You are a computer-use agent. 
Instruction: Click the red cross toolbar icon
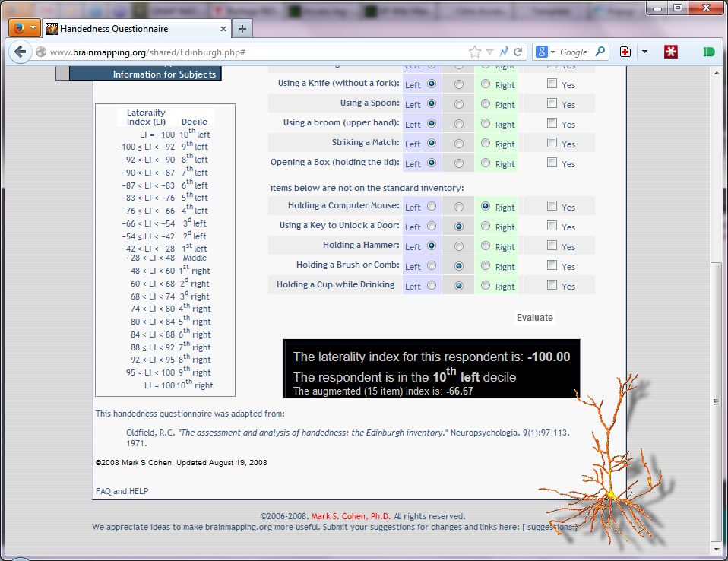(625, 52)
